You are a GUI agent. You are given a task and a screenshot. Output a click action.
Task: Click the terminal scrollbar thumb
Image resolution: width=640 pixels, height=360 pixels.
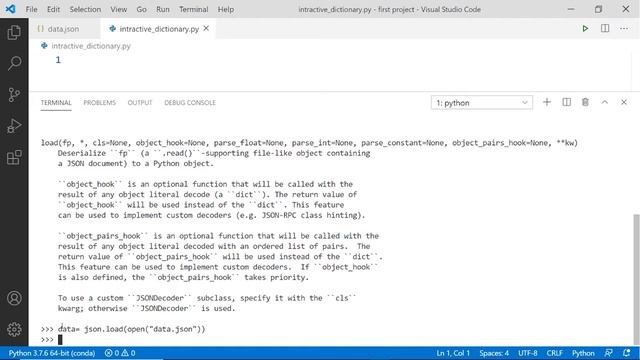[636, 280]
